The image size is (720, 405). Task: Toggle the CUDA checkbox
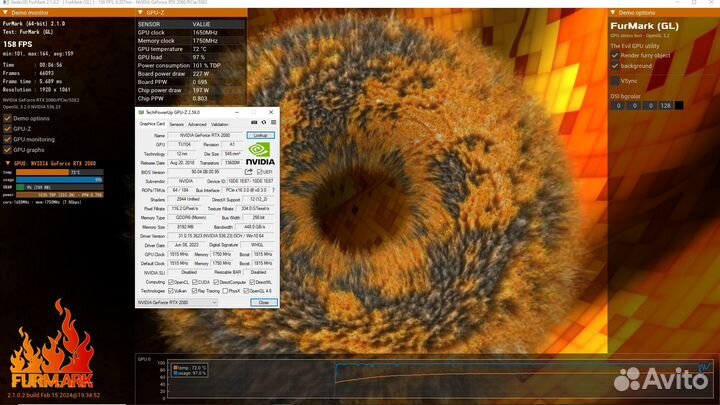click(x=195, y=282)
